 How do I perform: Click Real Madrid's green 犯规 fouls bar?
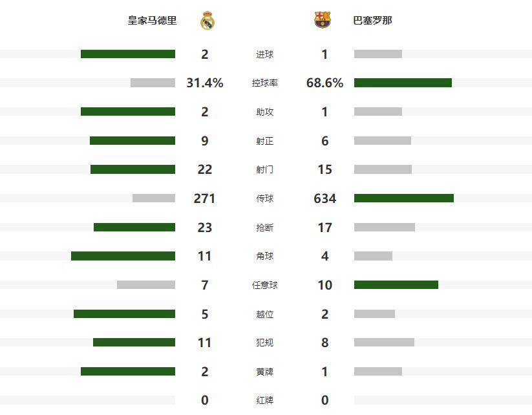(134, 343)
